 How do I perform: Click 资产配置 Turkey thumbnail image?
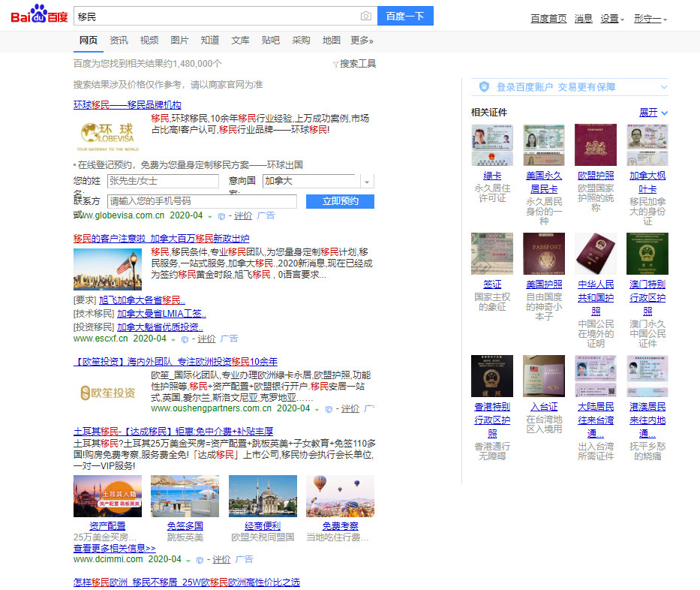pyautogui.click(x=107, y=496)
